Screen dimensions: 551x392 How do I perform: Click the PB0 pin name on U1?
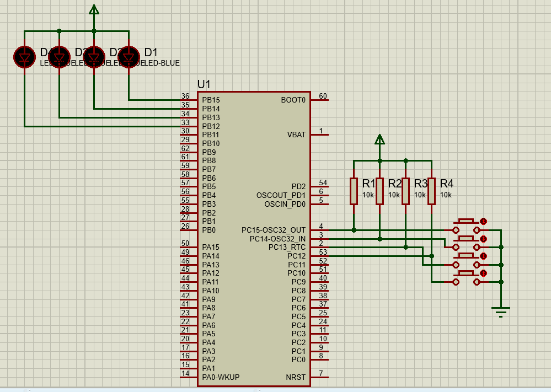coord(208,230)
